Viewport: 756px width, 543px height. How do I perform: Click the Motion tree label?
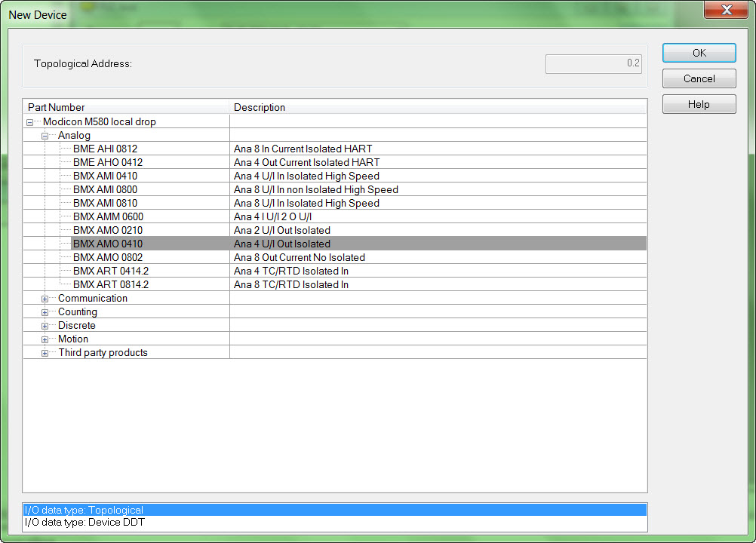point(72,339)
